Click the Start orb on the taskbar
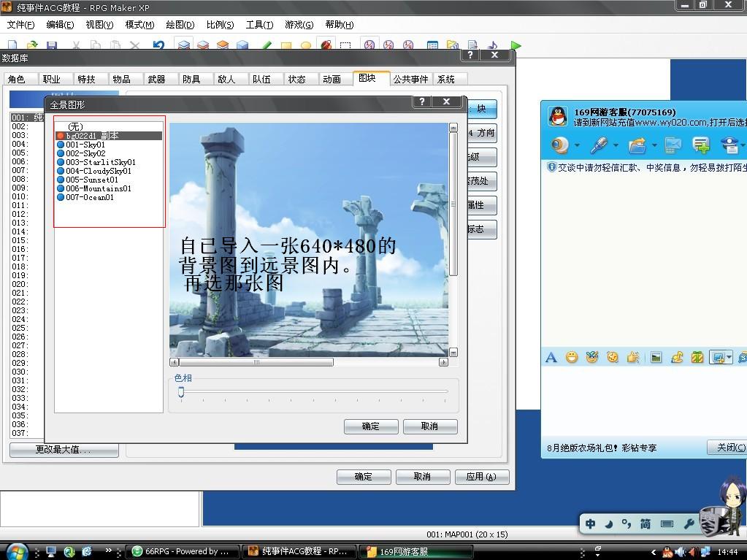Screen dimensions: 747x560 tap(17, 551)
